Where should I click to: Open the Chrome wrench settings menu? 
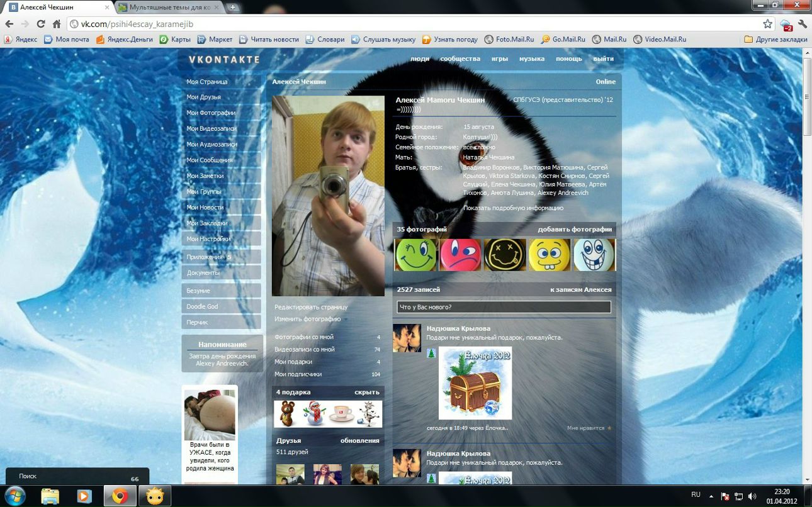point(803,24)
